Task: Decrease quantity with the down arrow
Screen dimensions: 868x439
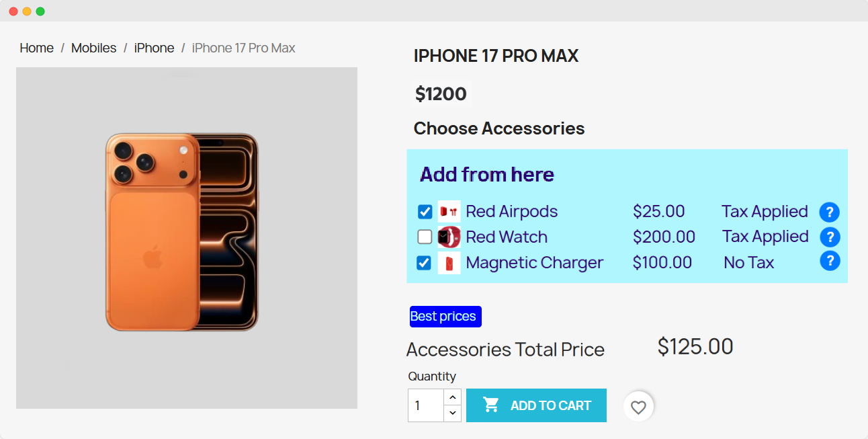Action: click(x=453, y=413)
